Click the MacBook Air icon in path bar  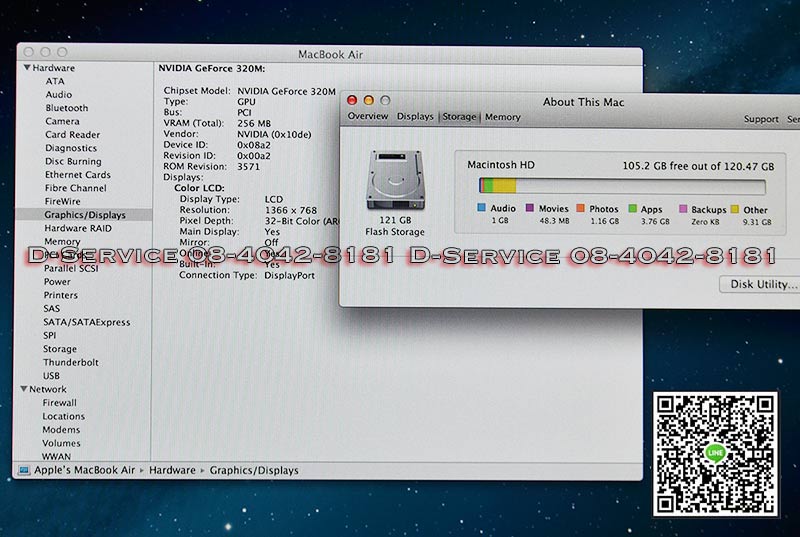(x=23, y=470)
